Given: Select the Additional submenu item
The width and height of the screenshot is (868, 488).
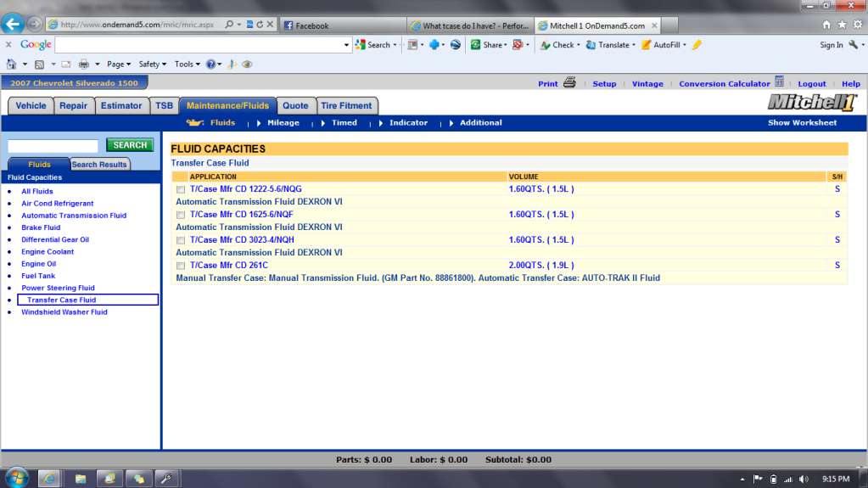Looking at the screenshot, I should [481, 123].
